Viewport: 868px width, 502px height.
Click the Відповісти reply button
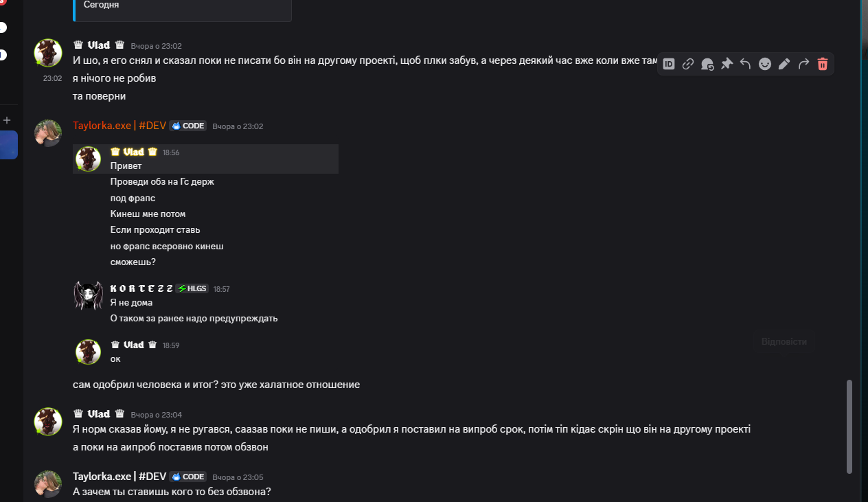click(x=784, y=341)
